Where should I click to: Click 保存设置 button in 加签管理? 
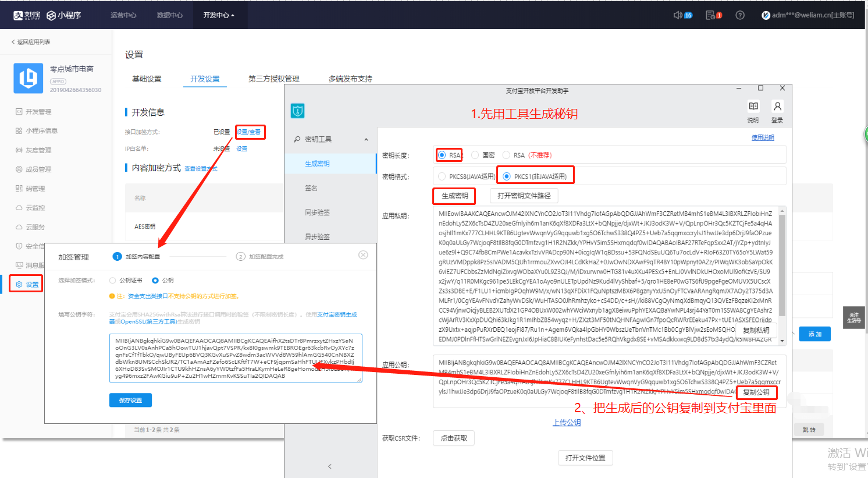[x=130, y=400]
